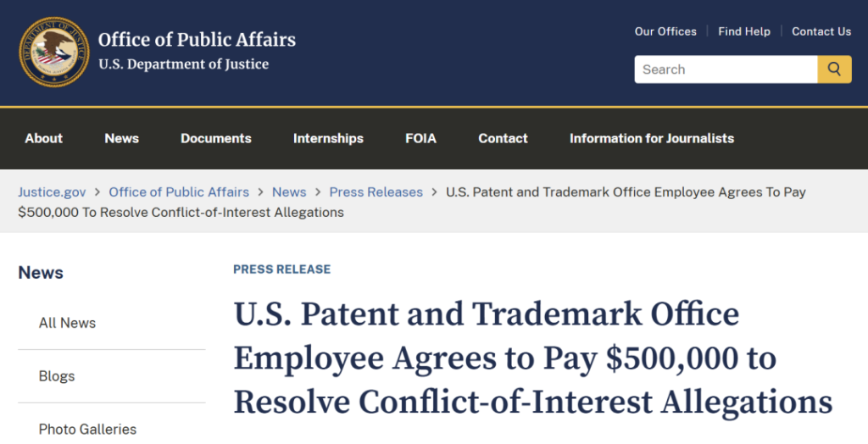This screenshot has height=444, width=868.
Task: Open Our Offices link
Action: [665, 31]
